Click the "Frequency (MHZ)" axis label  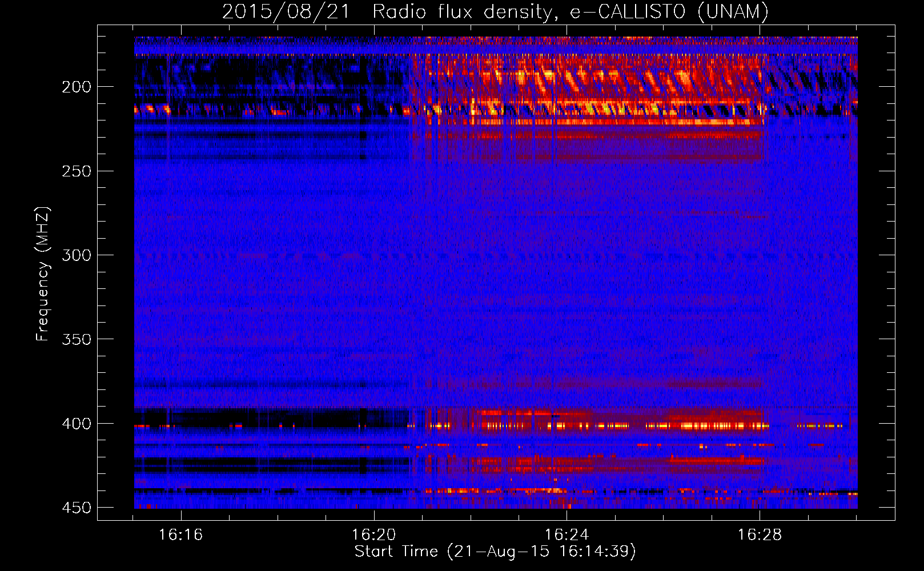coord(43,274)
